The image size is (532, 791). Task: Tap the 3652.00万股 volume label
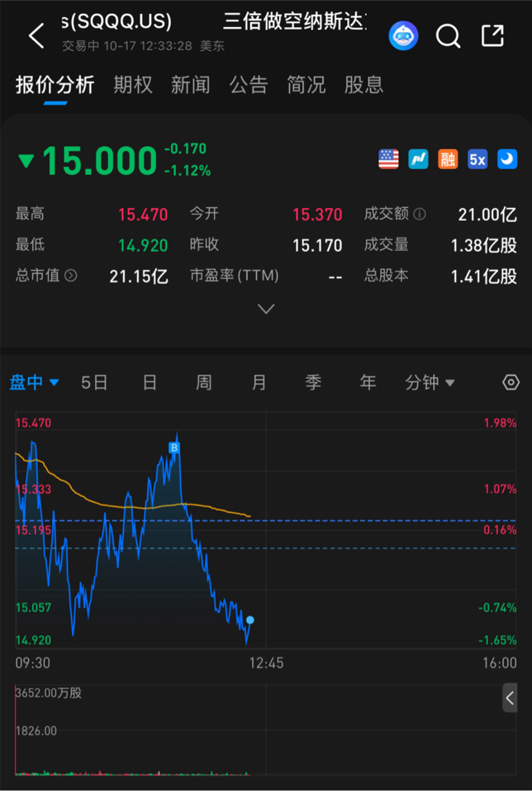(48, 693)
